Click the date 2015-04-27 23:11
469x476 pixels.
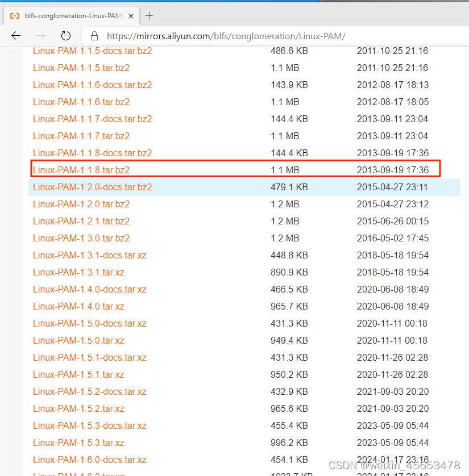pyautogui.click(x=392, y=187)
